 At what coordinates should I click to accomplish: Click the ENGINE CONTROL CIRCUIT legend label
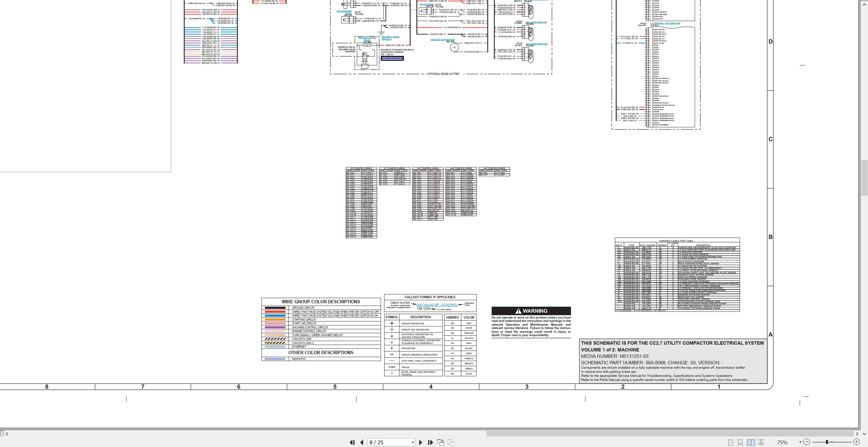309,331
